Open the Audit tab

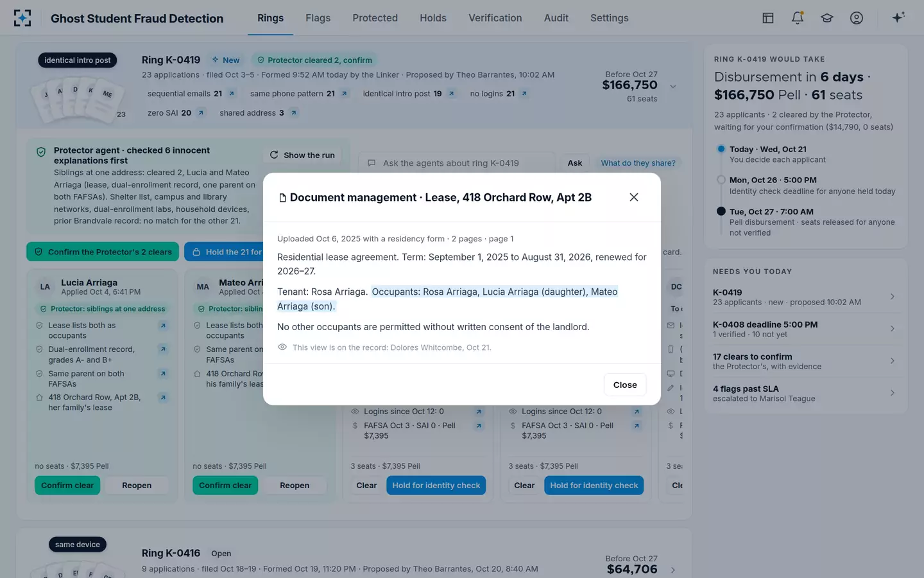[x=556, y=18]
